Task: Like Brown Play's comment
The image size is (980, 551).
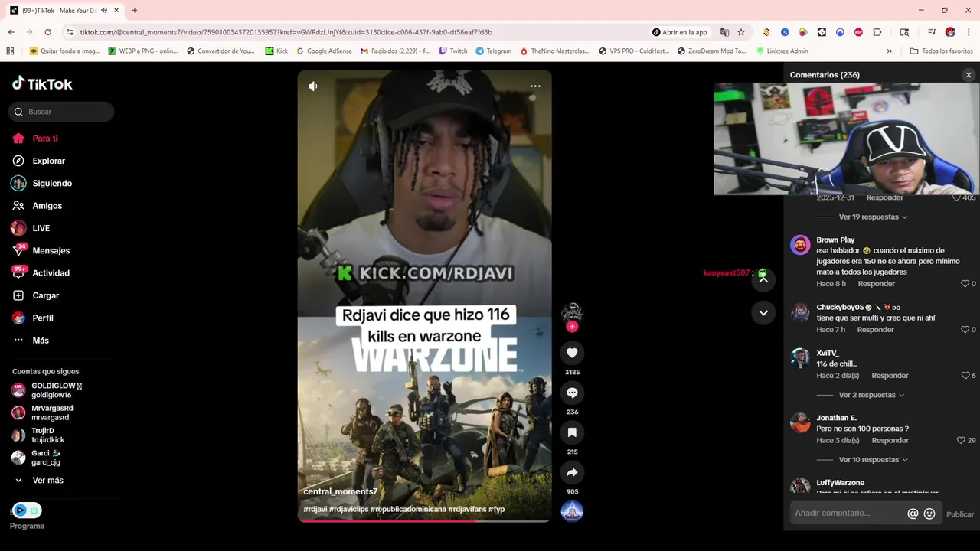Action: point(965,284)
